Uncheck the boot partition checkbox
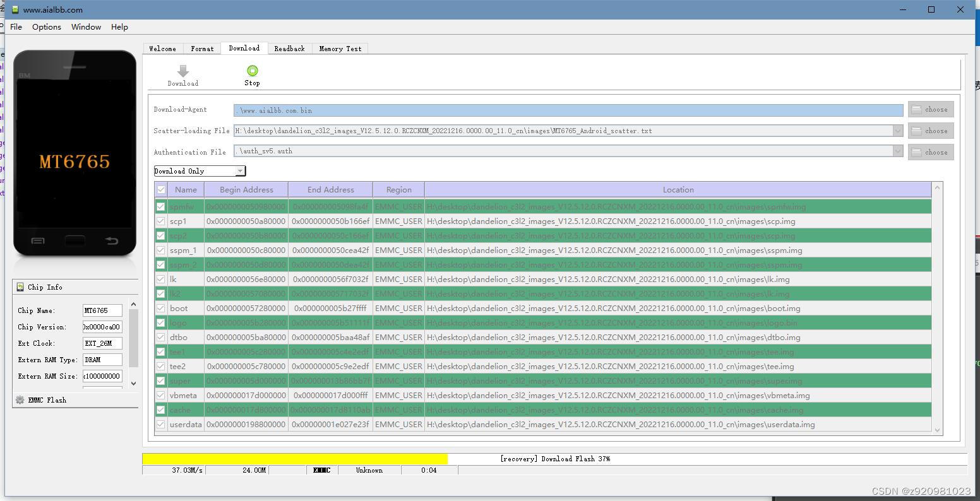The image size is (980, 501). point(161,308)
